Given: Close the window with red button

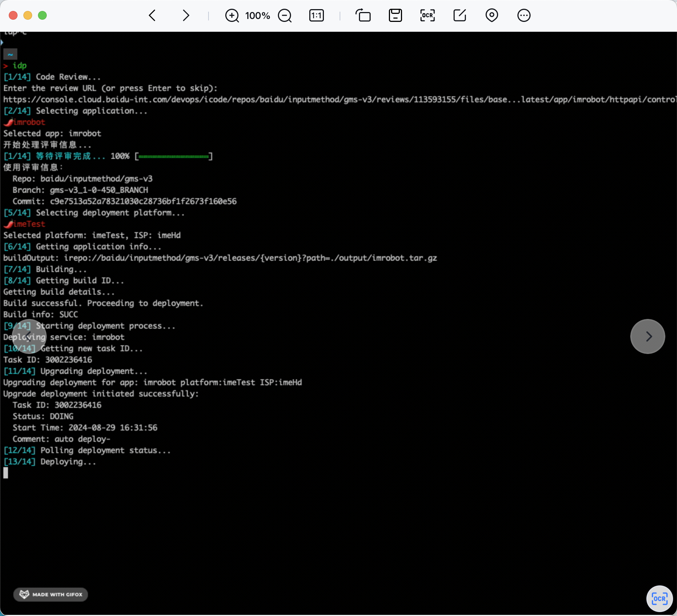Looking at the screenshot, I should click(13, 15).
